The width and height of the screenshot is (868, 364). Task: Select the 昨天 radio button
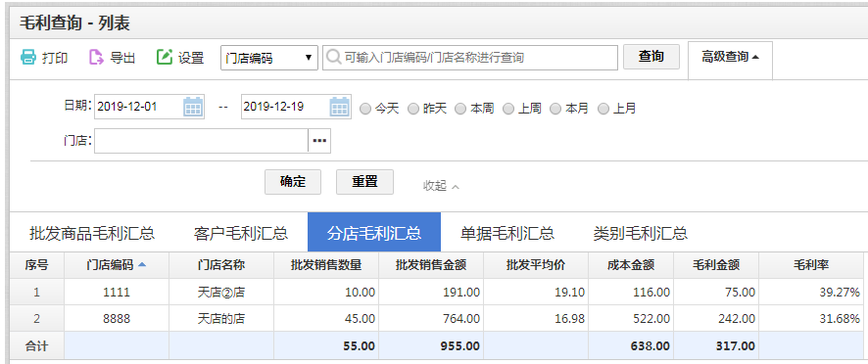pos(413,109)
